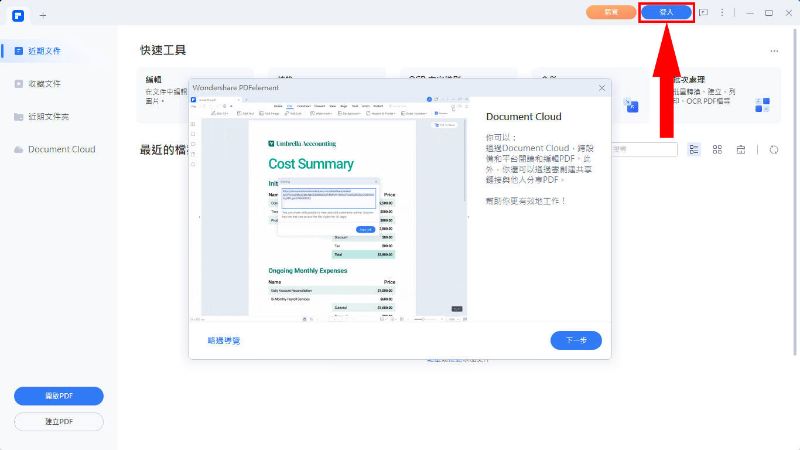Screen dimensions: 800x450
Task: Click the refresh icon in recent files
Action: pos(774,149)
